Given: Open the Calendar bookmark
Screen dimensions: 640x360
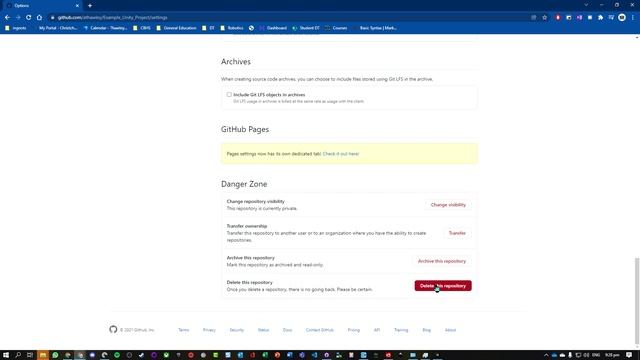Looking at the screenshot, I should click(105, 28).
